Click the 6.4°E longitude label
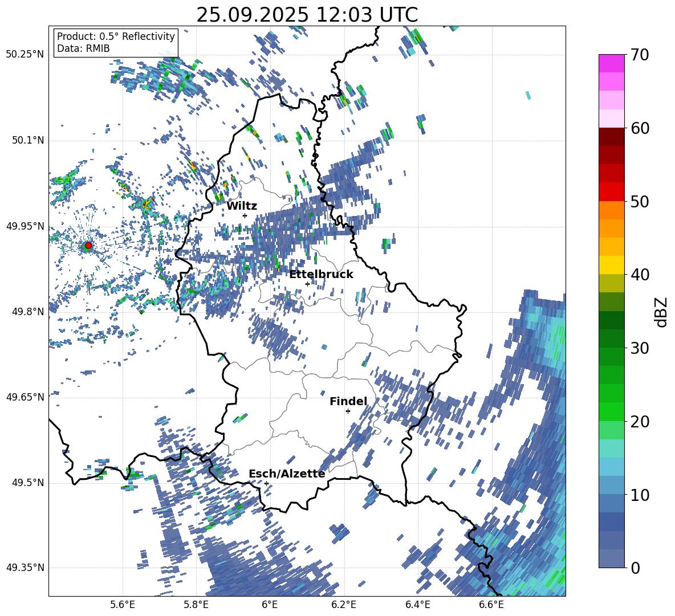675x616 pixels. pyautogui.click(x=418, y=605)
